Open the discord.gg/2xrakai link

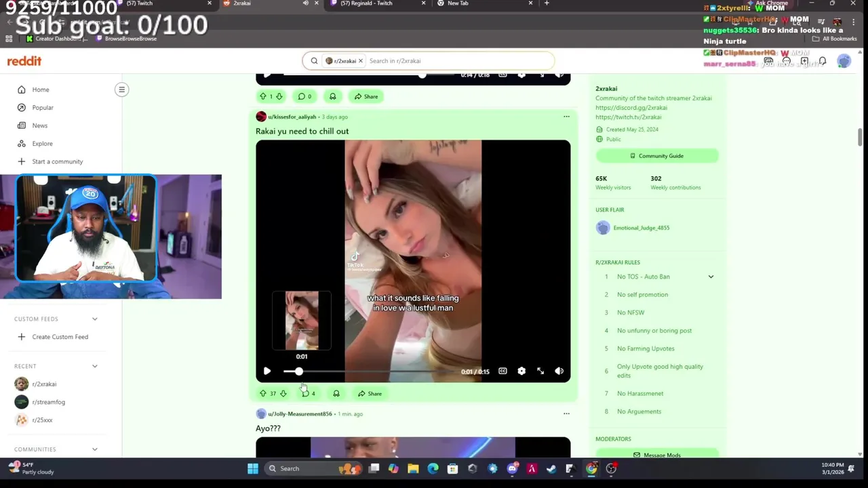(631, 108)
